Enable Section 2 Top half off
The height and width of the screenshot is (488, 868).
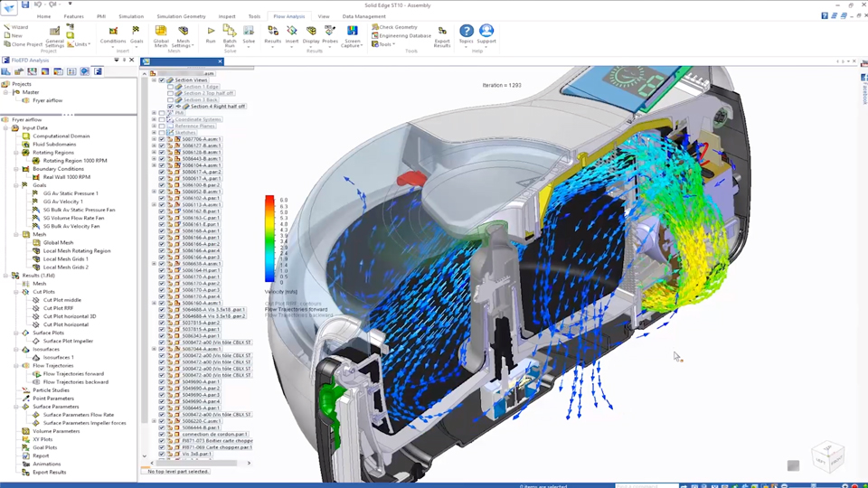[x=171, y=93]
